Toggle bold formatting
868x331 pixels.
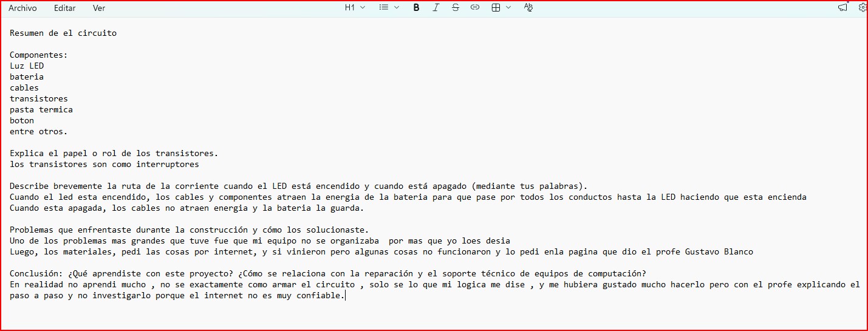[416, 8]
